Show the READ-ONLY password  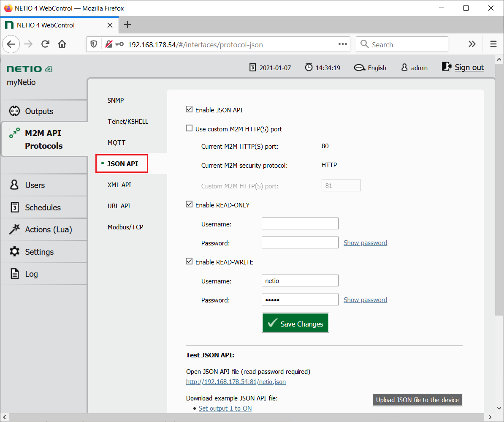pyautogui.click(x=365, y=243)
